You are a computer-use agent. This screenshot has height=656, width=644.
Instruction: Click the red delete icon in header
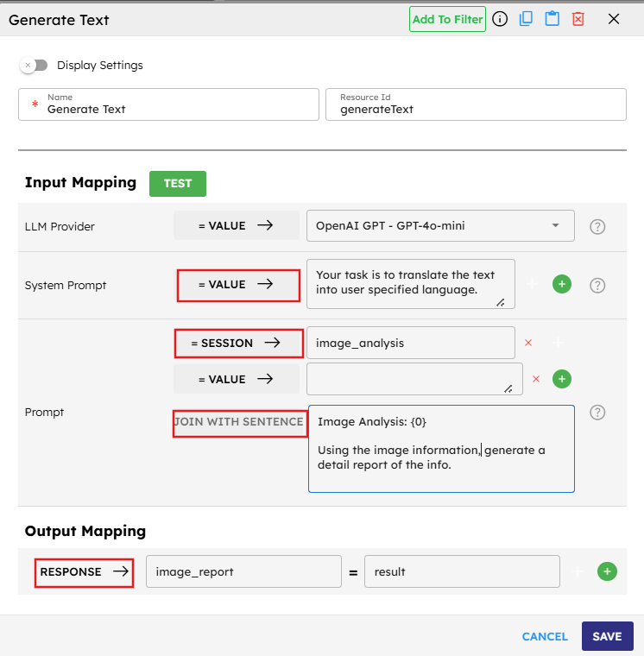tap(578, 19)
